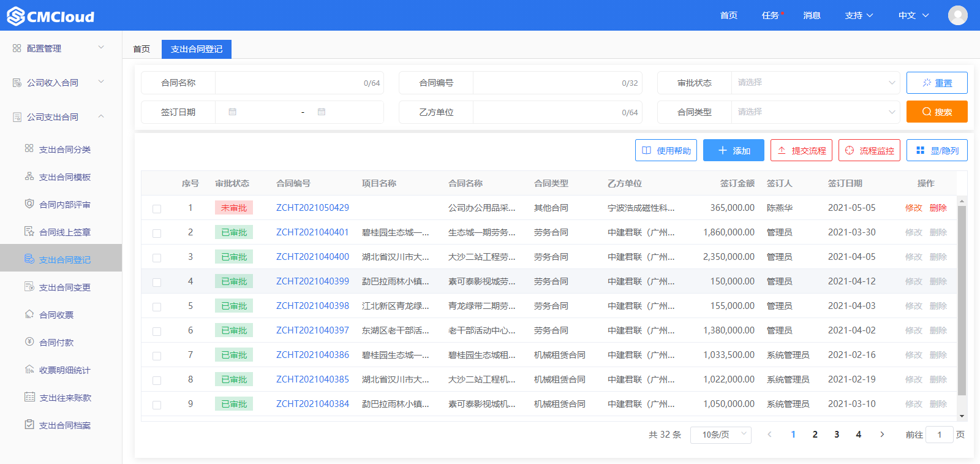Click 删除 for contract ZCHT2021050429
Viewport: 980px width, 464px height.
coord(938,208)
